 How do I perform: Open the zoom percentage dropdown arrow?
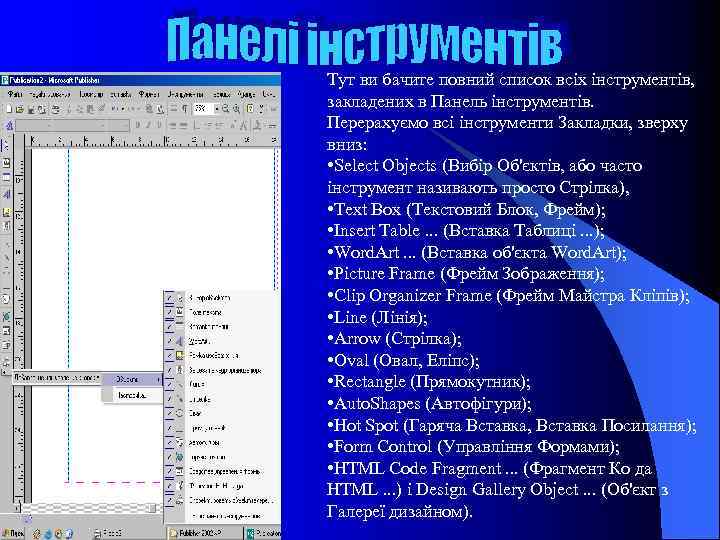(x=216, y=109)
